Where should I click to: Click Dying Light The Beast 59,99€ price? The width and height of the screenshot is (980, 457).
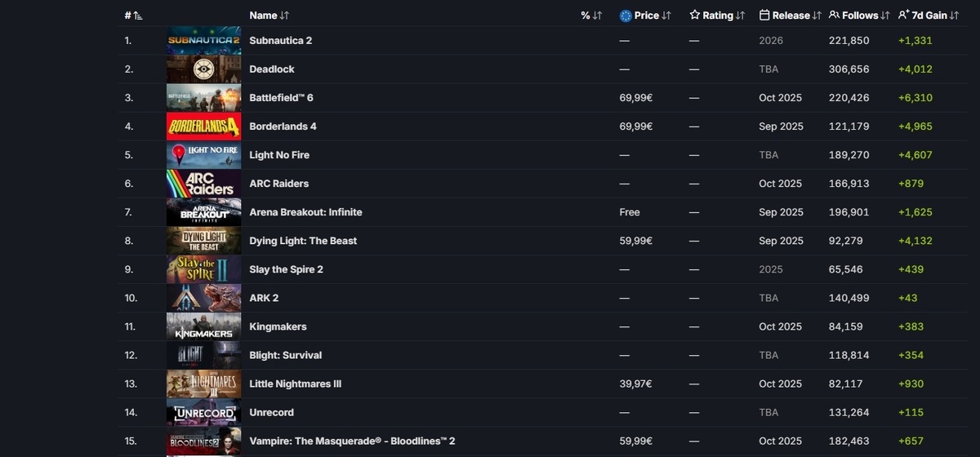[x=635, y=241]
